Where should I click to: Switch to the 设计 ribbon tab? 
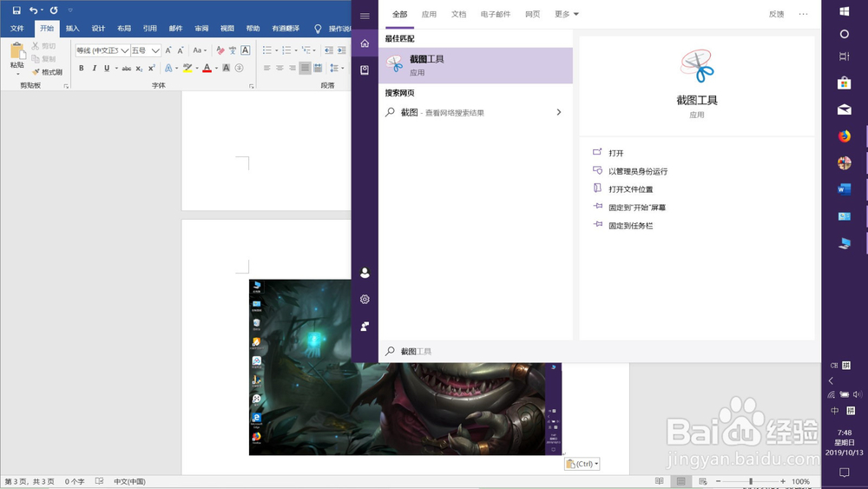[98, 29]
